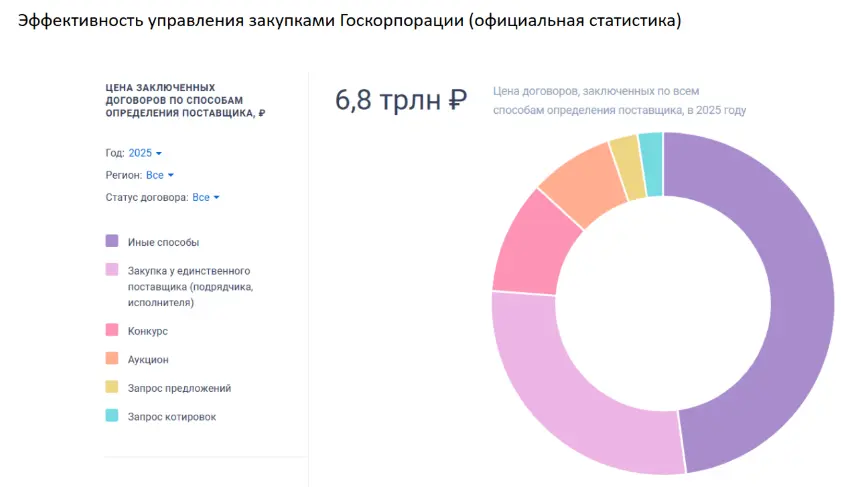This screenshot has width=853, height=487.
Task: Toggle the Аукцион legend label
Action: 148,359
